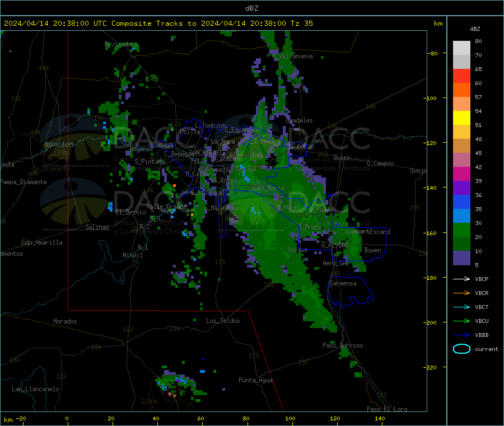
Task: Click the '140' tick on the bottom axis
Action: pos(380,418)
